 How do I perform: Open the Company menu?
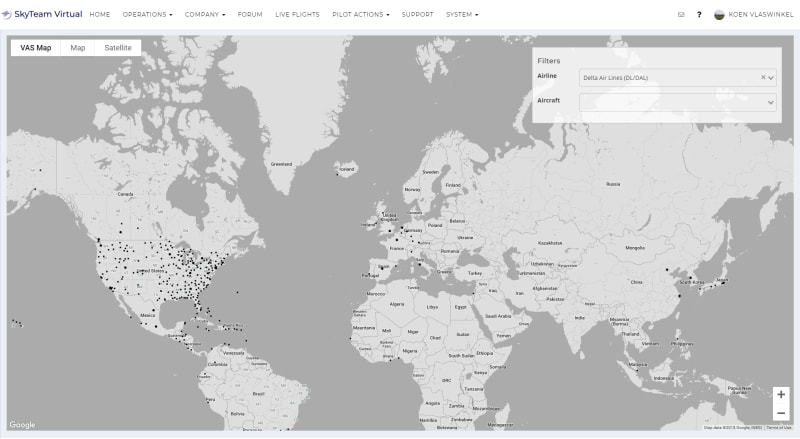point(205,15)
